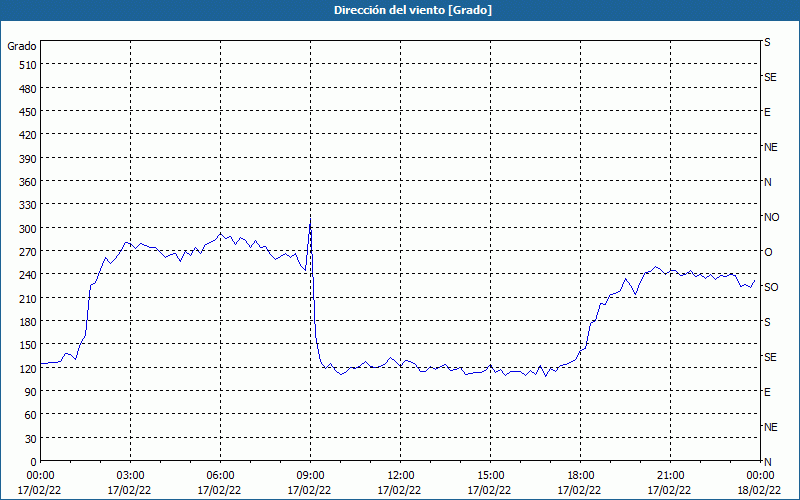Click the 270 degree axis label

[x=28, y=252]
